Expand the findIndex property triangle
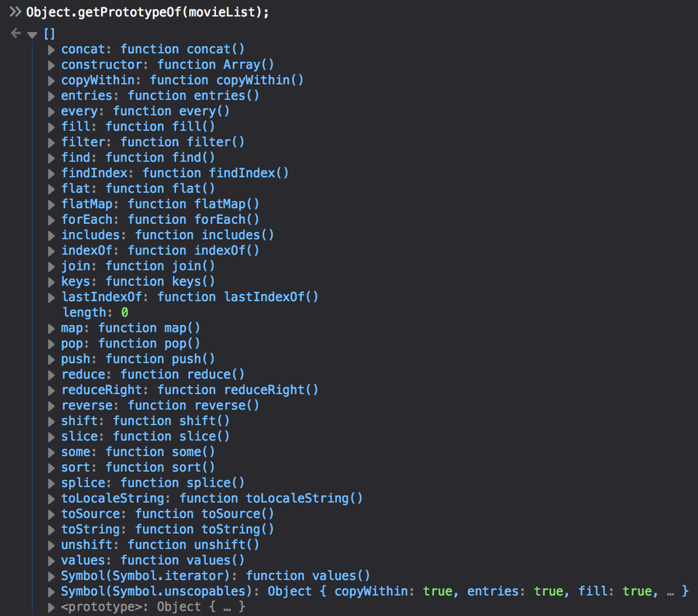The height and width of the screenshot is (616, 698). tap(52, 173)
